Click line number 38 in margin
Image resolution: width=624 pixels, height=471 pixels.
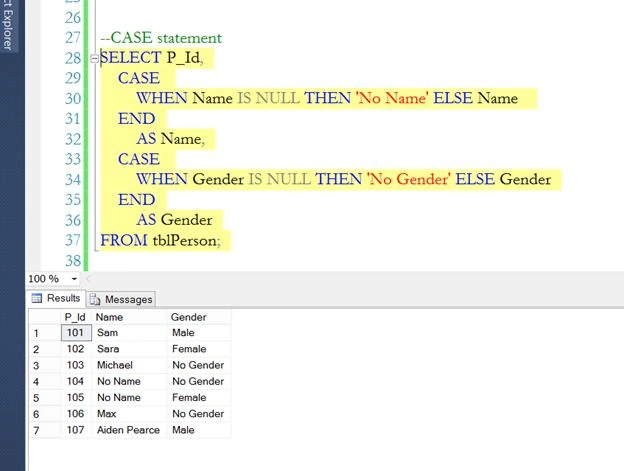[x=73, y=261]
